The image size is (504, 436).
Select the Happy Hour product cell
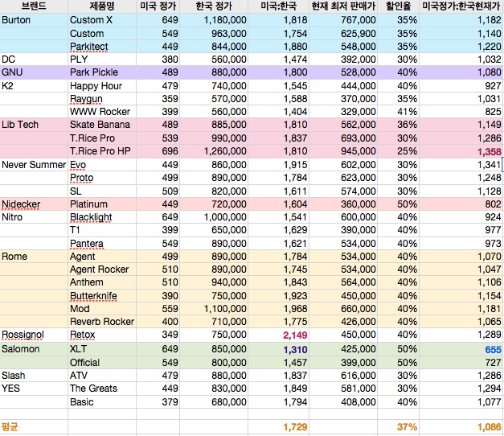click(x=102, y=86)
